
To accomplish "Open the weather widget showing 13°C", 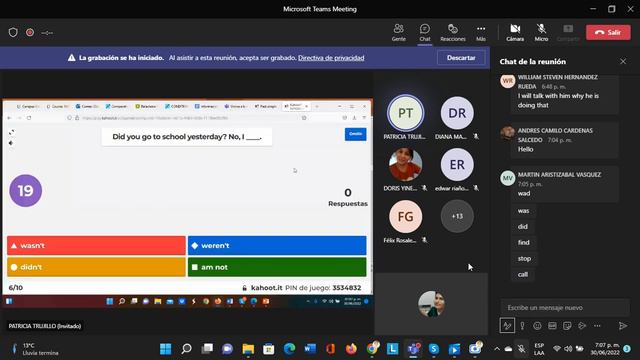I will tap(36, 349).
